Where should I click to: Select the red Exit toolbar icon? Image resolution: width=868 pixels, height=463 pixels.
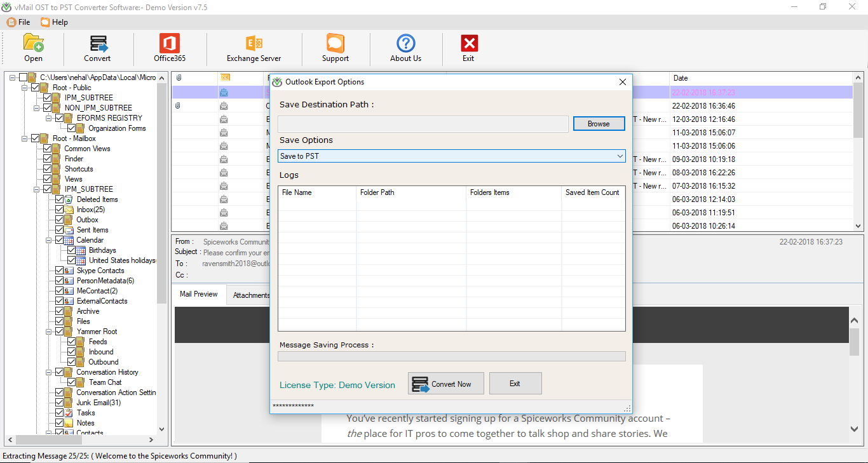[x=469, y=43]
